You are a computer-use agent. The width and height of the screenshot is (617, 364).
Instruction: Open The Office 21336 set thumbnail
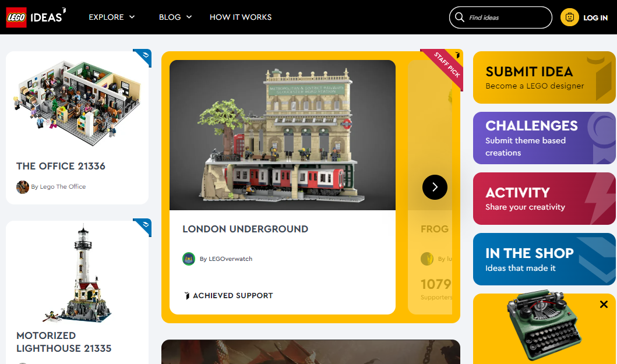point(77,103)
